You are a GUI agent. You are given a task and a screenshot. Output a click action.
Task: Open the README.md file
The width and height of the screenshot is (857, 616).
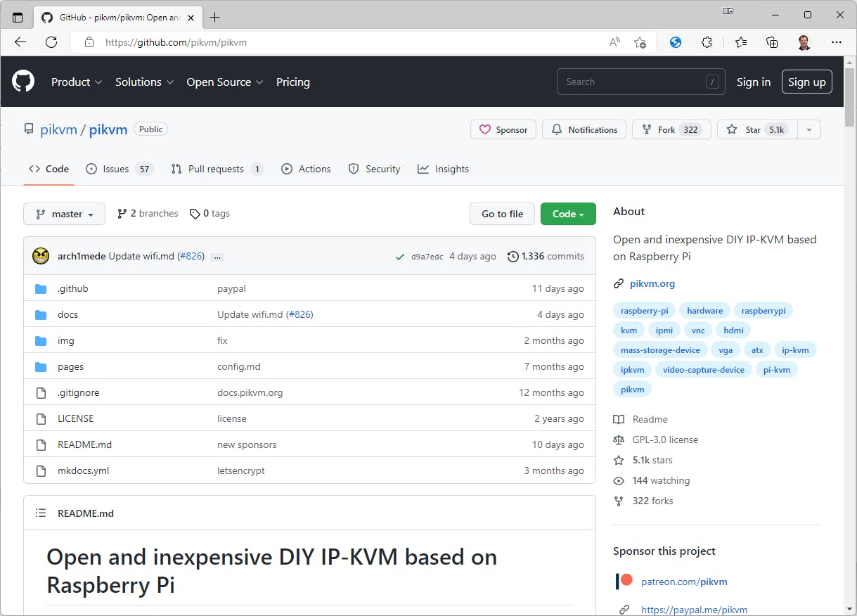(x=84, y=444)
